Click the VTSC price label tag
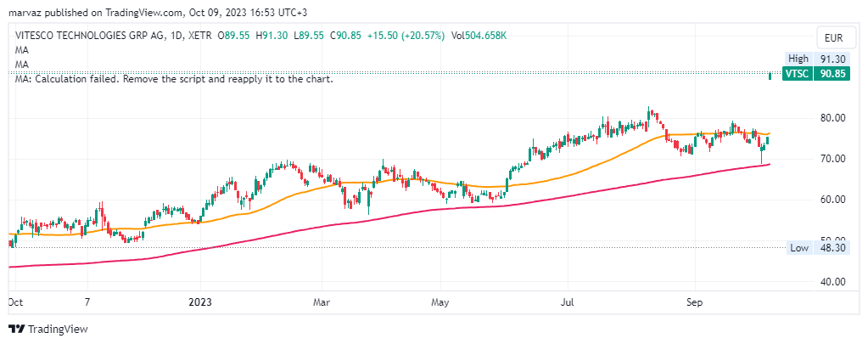868x344 pixels. (797, 74)
